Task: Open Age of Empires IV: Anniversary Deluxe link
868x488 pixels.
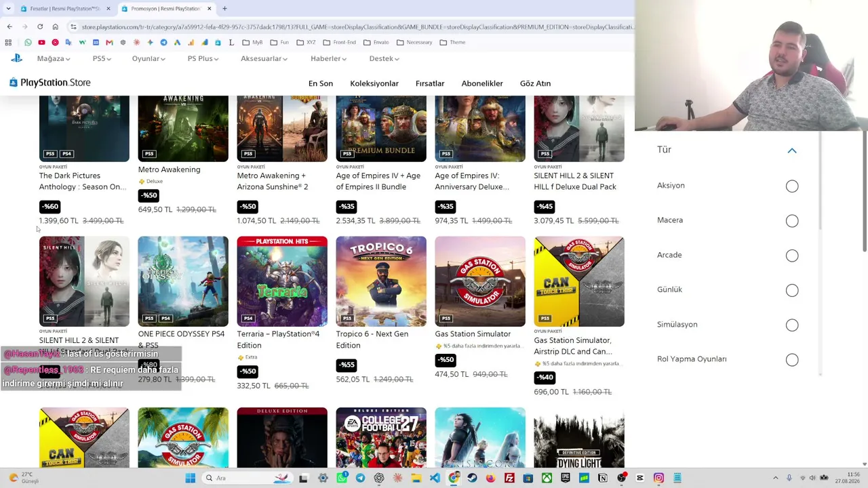Action: [x=472, y=181]
